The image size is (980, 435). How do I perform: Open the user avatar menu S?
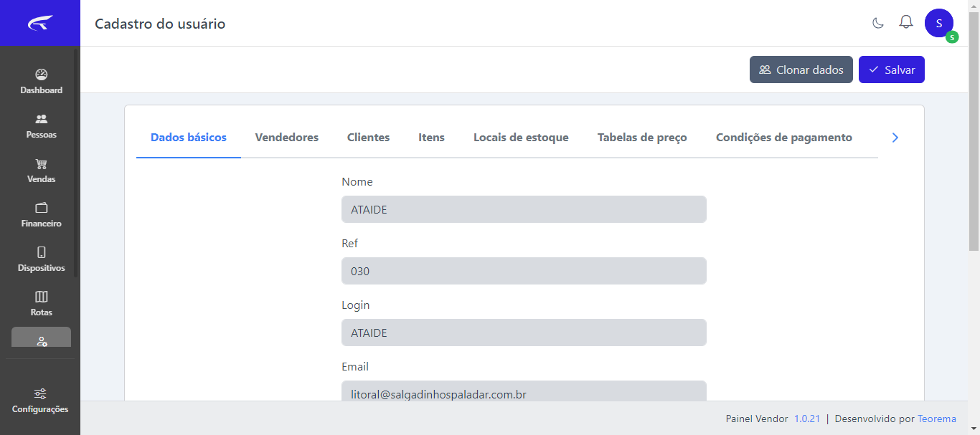[939, 23]
